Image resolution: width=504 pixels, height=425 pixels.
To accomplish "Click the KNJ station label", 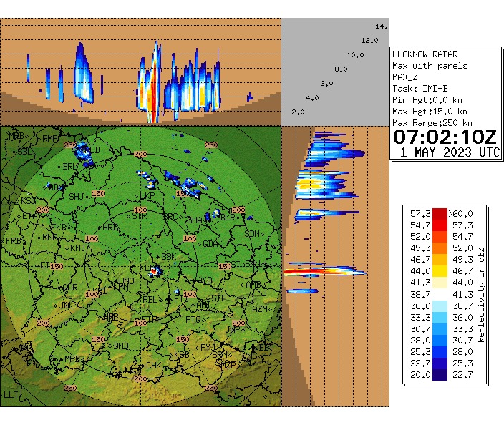I will click(x=78, y=248).
